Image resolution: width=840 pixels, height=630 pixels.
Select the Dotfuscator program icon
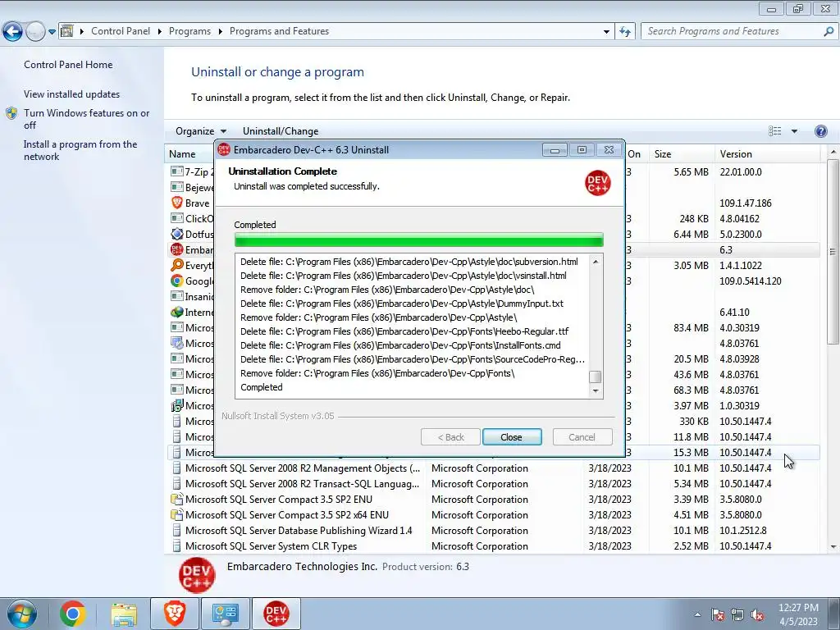coord(177,234)
